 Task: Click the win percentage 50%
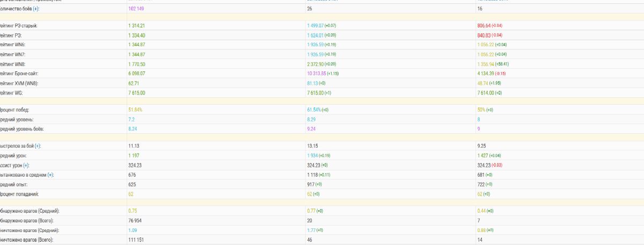pyautogui.click(x=481, y=110)
